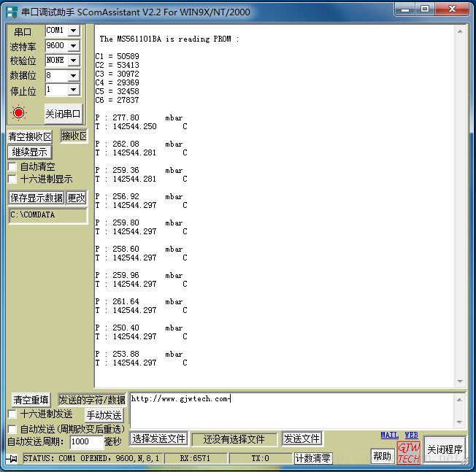Viewport: 476px width, 472px height.
Task: Click the 接收区 label
Action: click(74, 136)
